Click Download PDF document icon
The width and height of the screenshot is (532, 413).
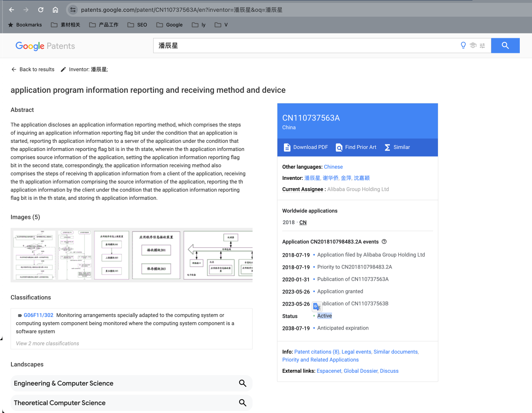287,147
